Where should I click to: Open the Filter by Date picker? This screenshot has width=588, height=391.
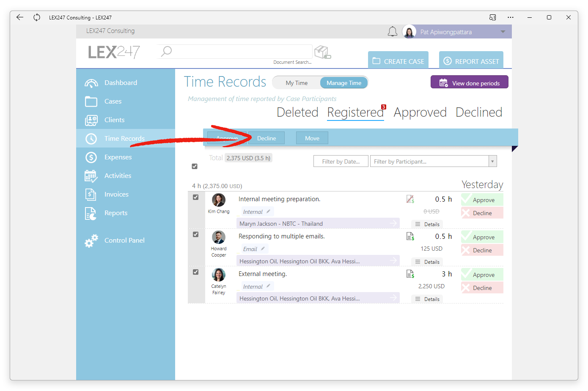tap(341, 161)
